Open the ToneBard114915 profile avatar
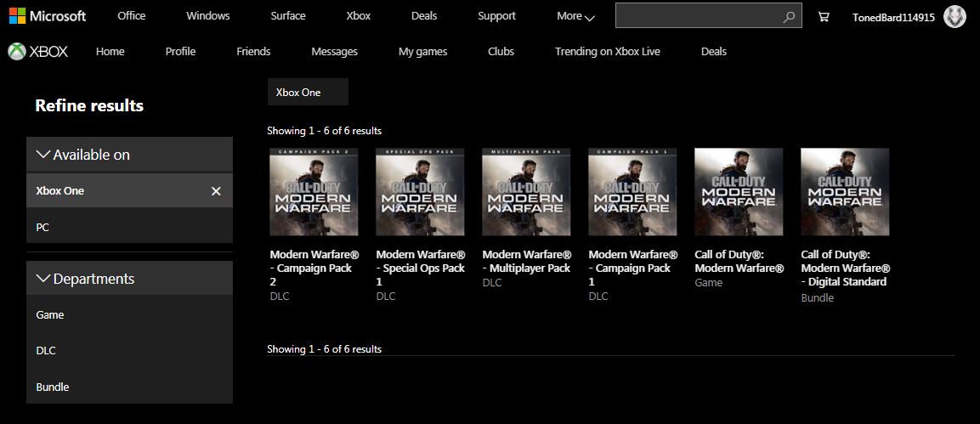This screenshot has height=424, width=980. point(955,17)
